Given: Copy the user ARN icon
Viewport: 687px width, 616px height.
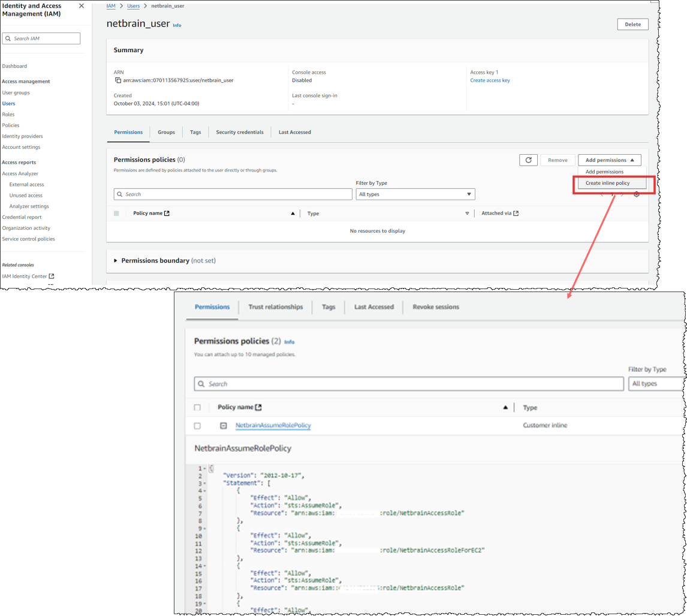Looking at the screenshot, I should (118, 80).
